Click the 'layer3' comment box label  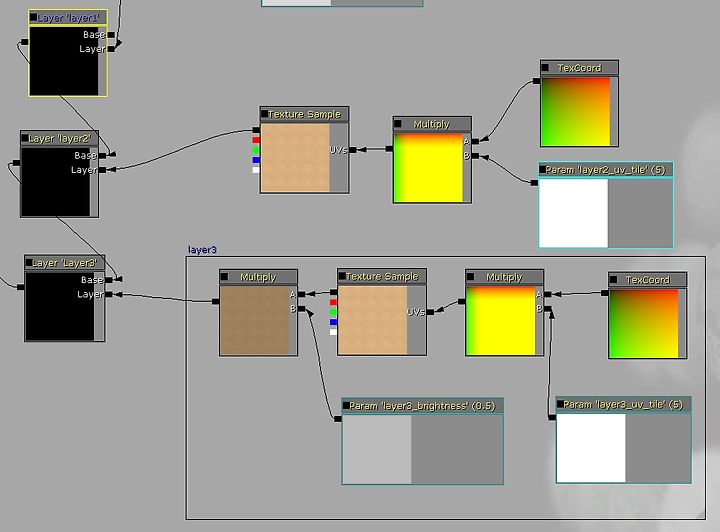coord(202,250)
